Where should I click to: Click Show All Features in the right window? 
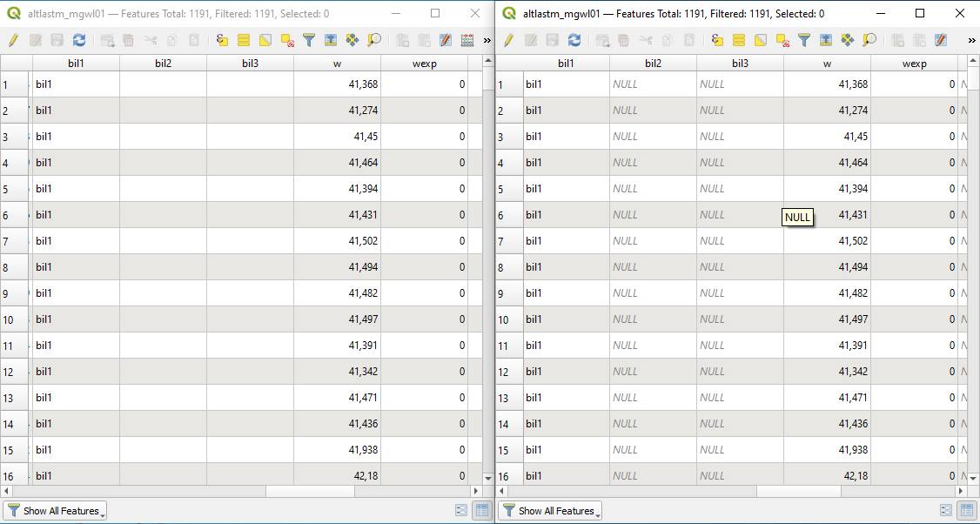pyautogui.click(x=548, y=511)
